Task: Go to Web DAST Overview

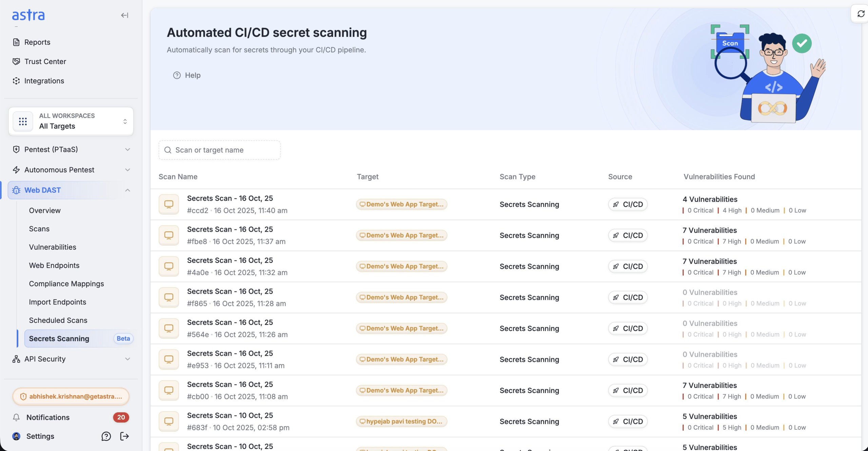Action: click(45, 211)
